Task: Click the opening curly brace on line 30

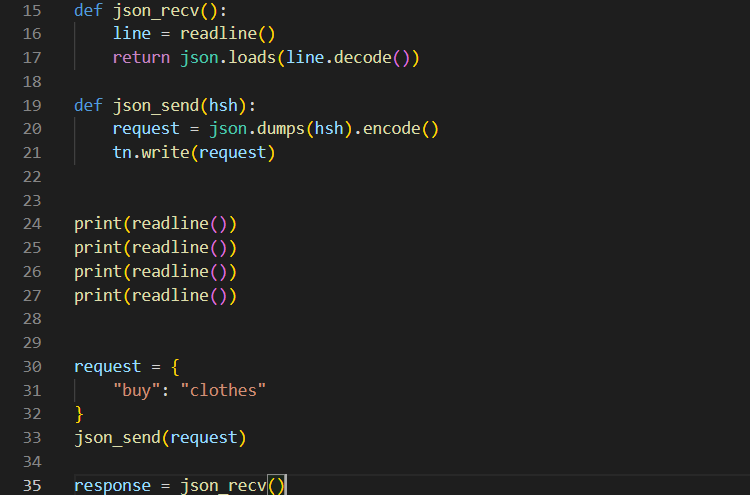Action: (175, 367)
